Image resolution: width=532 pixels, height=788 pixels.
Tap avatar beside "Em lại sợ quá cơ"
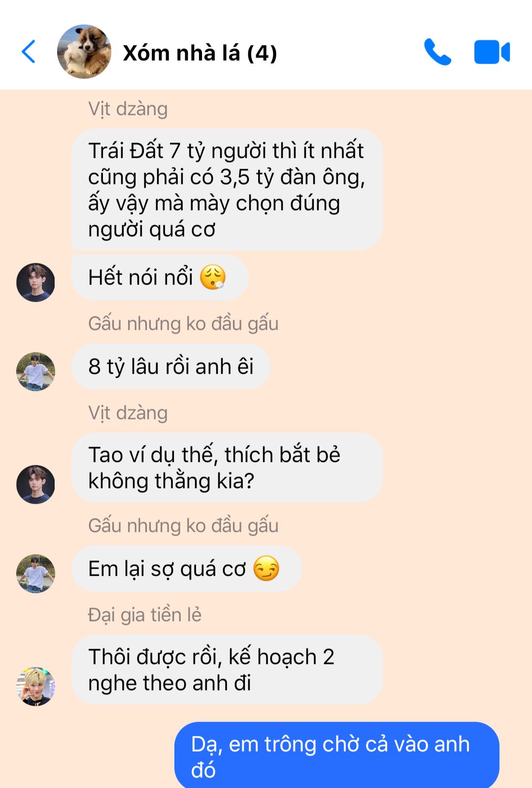point(35,574)
